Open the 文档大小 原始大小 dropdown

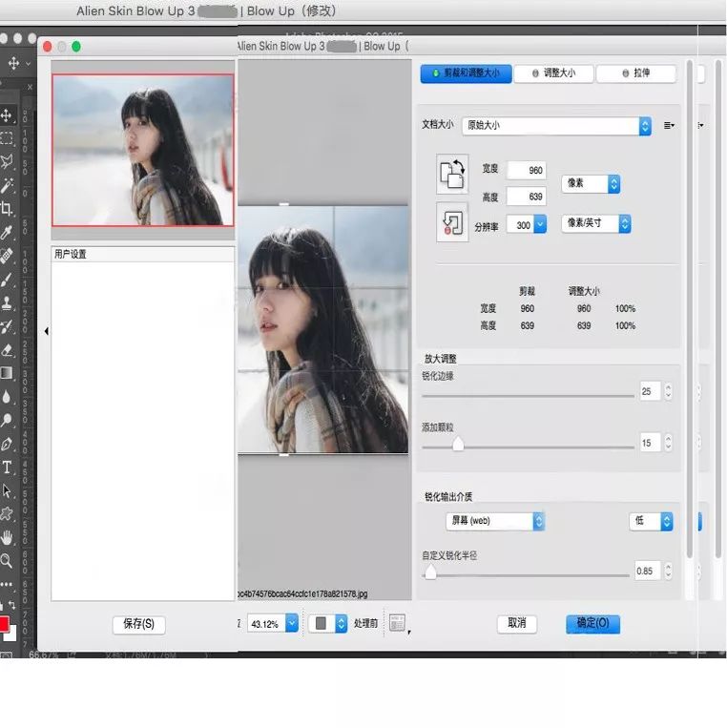[x=556, y=125]
